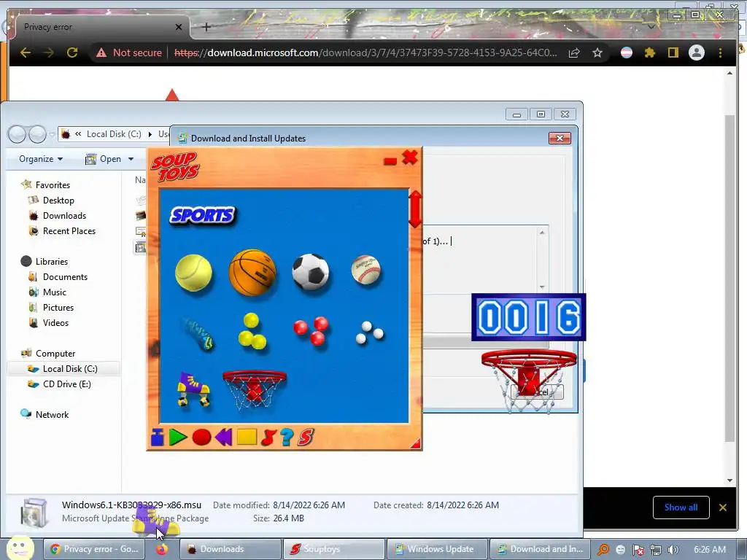Open the Videos library

[55, 323]
